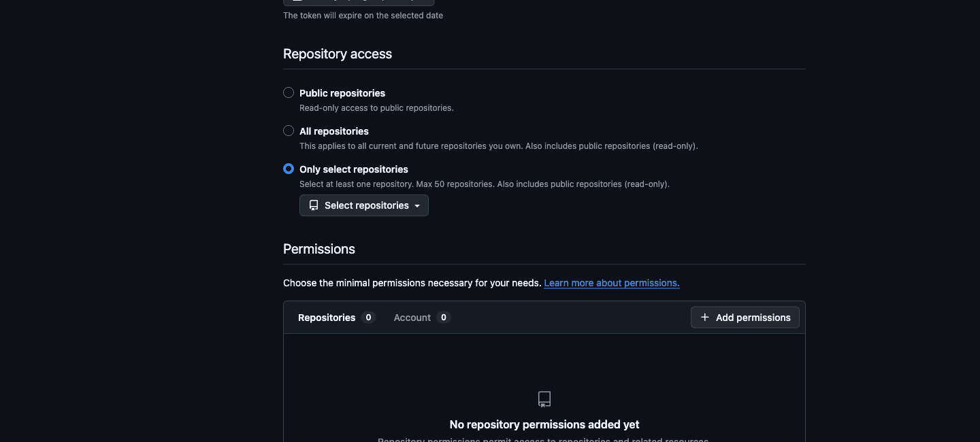Click the Only select repositories label
The height and width of the screenshot is (442, 980).
point(354,169)
